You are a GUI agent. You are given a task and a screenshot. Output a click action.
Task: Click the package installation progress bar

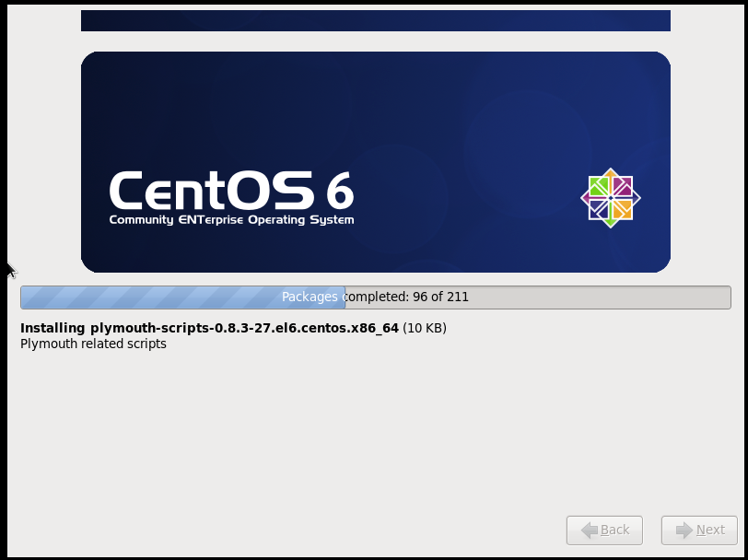376,297
